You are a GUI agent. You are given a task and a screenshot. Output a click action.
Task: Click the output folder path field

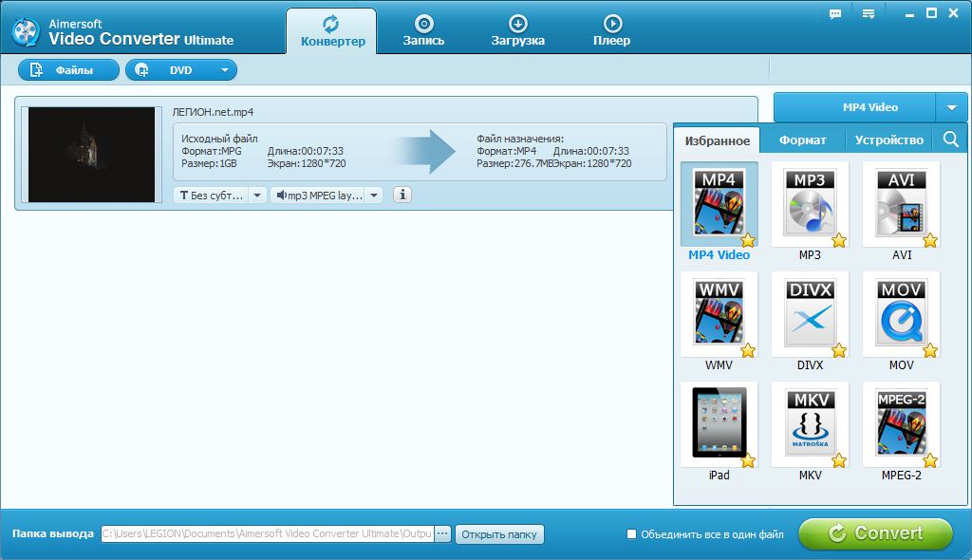267,533
